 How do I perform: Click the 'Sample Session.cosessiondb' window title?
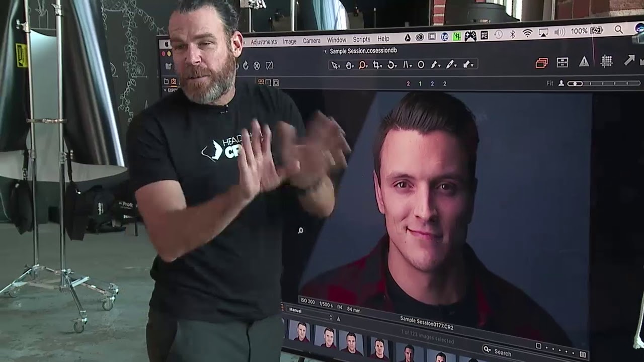[363, 51]
